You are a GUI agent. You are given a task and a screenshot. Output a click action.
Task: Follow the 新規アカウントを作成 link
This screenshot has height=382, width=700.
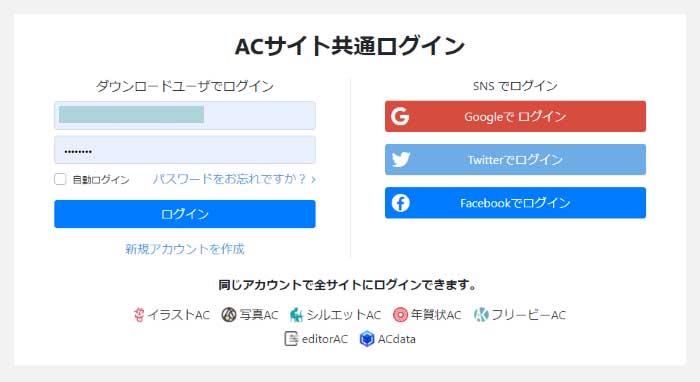(185, 249)
